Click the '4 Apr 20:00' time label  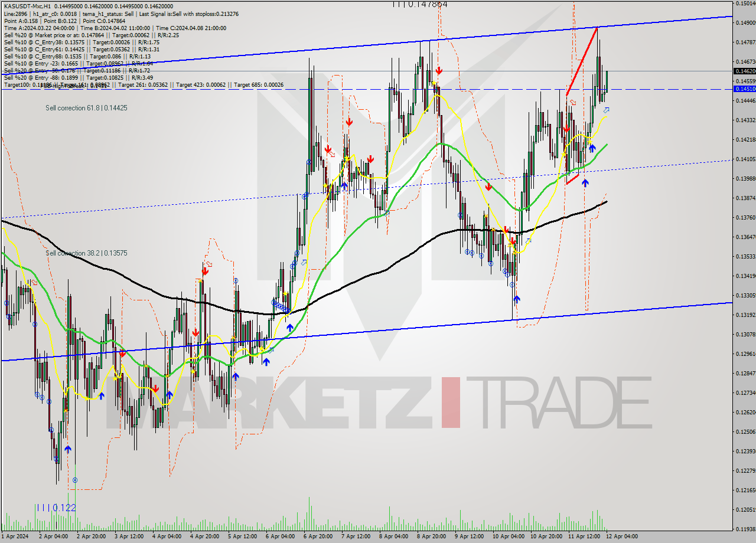click(x=204, y=537)
